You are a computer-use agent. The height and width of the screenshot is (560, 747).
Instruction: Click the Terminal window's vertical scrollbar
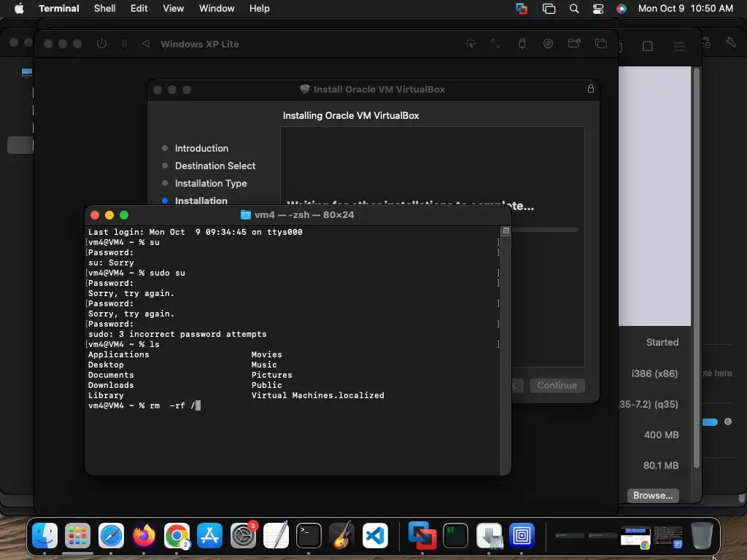tap(506, 350)
